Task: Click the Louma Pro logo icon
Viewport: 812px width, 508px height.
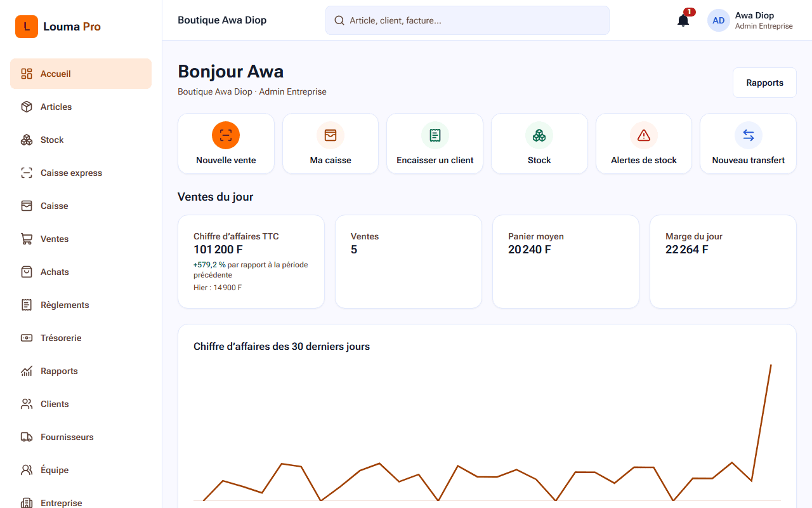Action: [27, 27]
